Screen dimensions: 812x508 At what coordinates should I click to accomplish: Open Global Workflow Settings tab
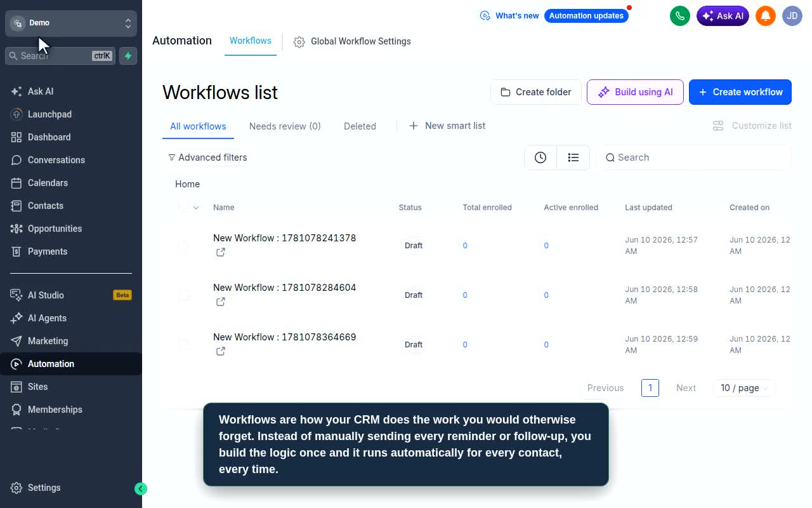tap(352, 42)
